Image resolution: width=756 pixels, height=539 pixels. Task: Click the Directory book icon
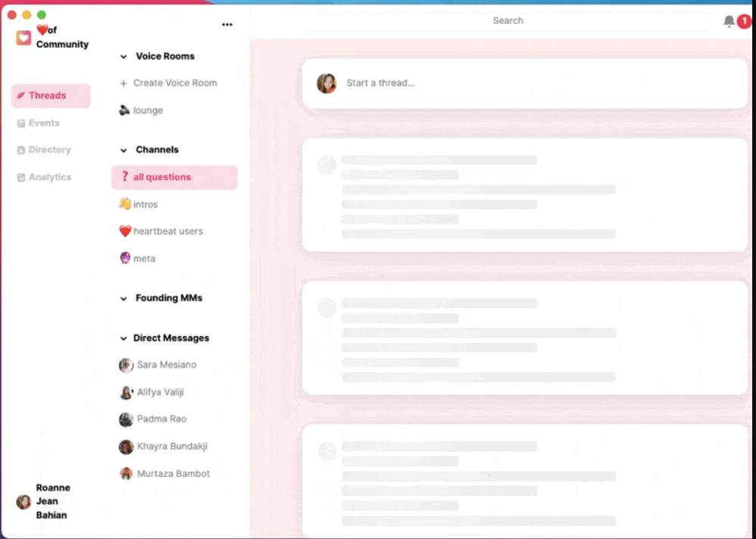(20, 151)
